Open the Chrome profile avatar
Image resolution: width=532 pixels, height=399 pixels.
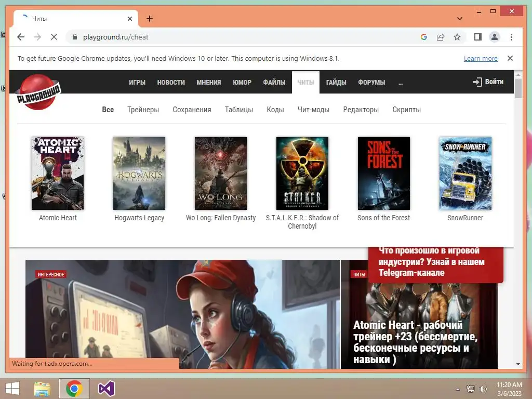495,37
